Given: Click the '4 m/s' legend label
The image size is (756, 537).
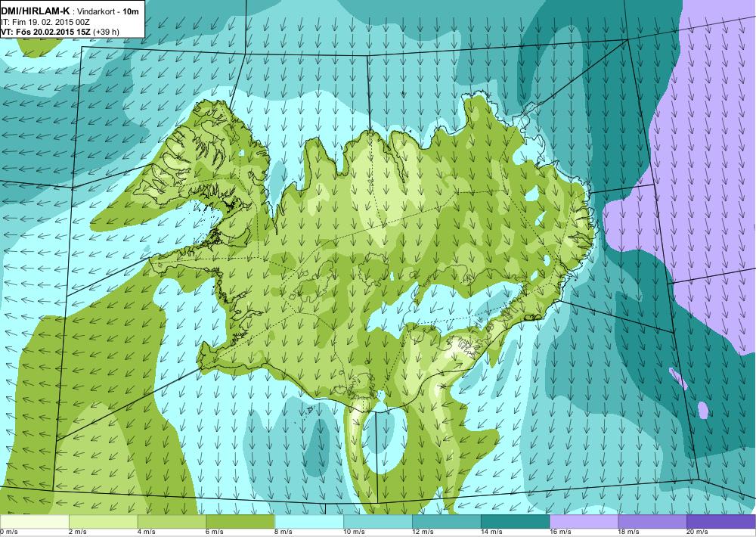Looking at the screenshot, I should pos(147,532).
